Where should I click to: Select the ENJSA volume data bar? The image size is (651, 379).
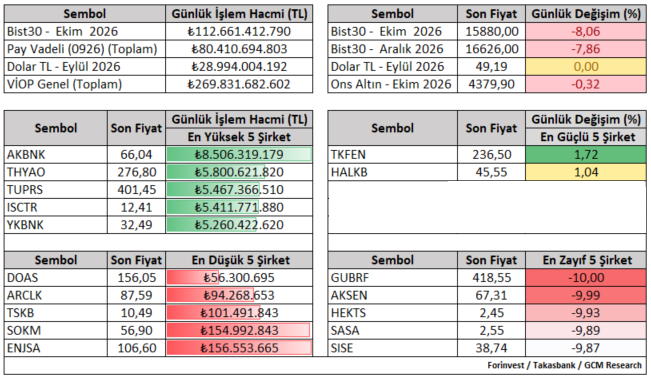pyautogui.click(x=239, y=348)
